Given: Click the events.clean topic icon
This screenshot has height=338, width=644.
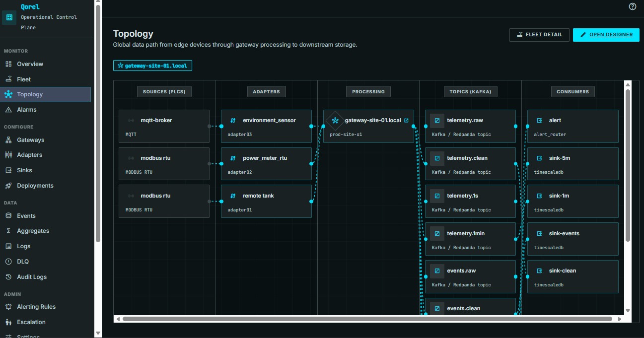Looking at the screenshot, I should (437, 309).
